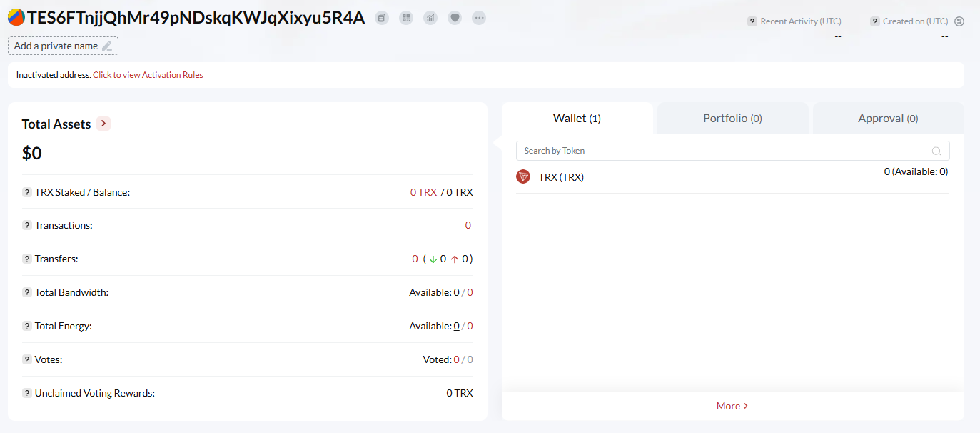This screenshot has height=433, width=980.
Task: Click the red outgoing transfers arrow
Action: (x=455, y=259)
